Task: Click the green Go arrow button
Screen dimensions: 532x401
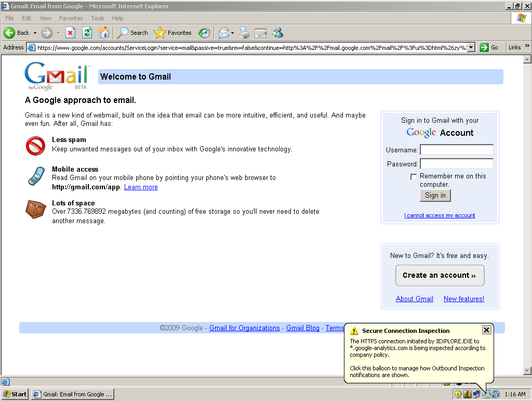Action: 484,47
